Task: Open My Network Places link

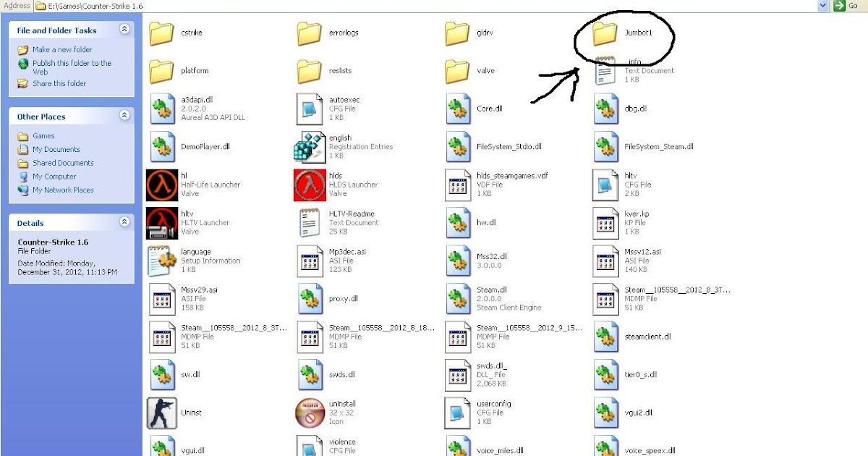Action: click(x=63, y=190)
